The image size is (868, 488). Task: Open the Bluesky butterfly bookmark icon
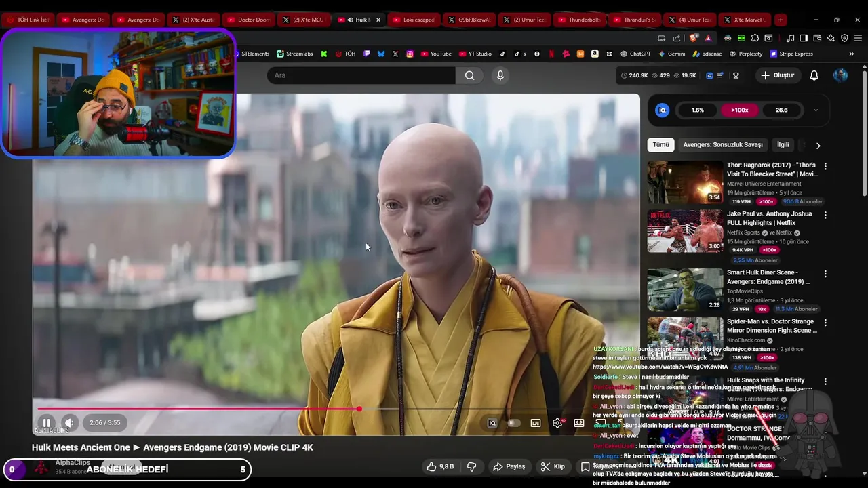[x=381, y=54]
